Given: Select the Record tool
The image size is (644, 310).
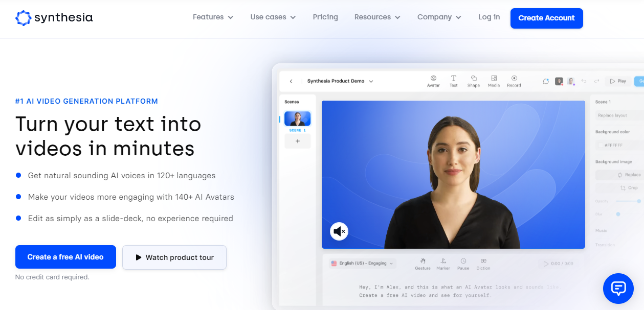Looking at the screenshot, I should point(514,81).
